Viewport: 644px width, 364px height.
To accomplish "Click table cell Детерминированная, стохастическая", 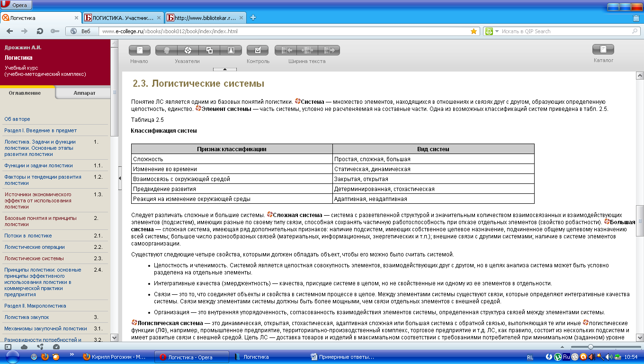I will click(x=433, y=189).
